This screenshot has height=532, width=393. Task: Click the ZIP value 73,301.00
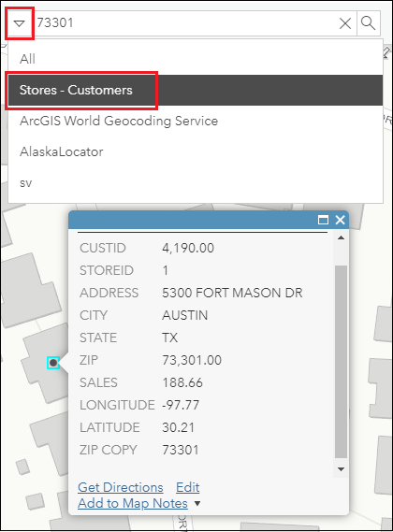(192, 360)
